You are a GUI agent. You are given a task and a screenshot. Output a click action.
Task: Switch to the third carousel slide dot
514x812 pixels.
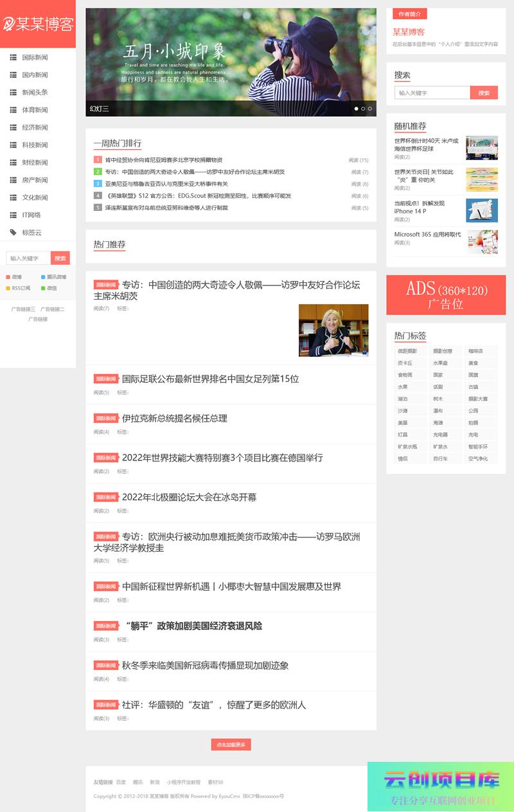click(370, 109)
